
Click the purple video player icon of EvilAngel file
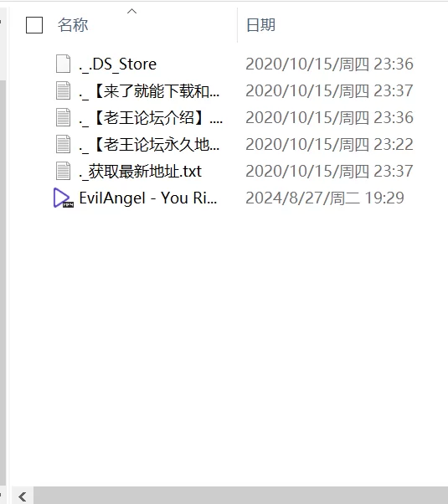(64, 198)
